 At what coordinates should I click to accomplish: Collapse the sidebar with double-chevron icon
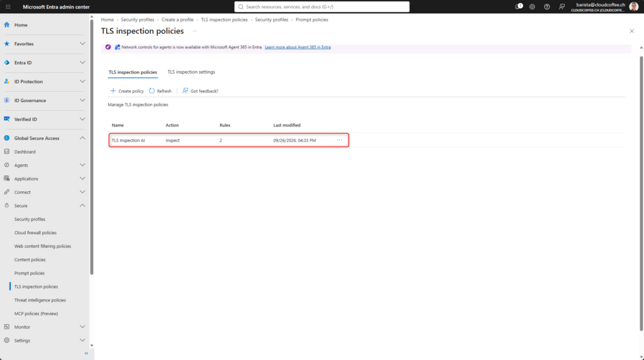pyautogui.click(x=86, y=354)
